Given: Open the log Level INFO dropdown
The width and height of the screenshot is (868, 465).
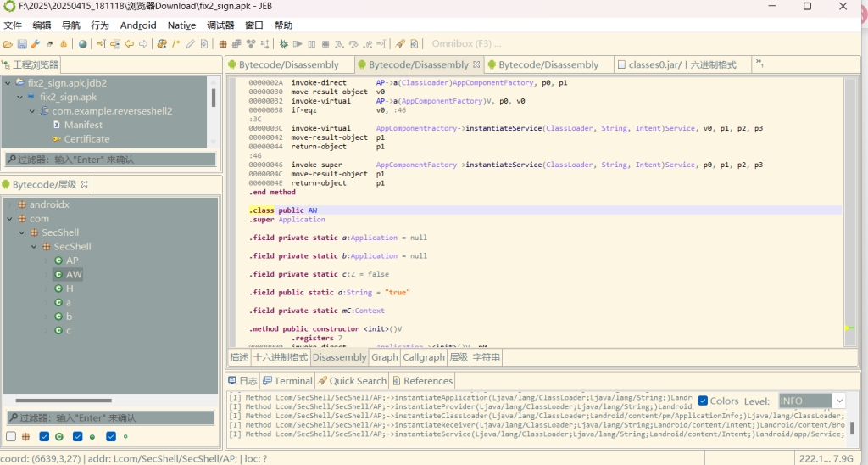Looking at the screenshot, I should pos(839,401).
